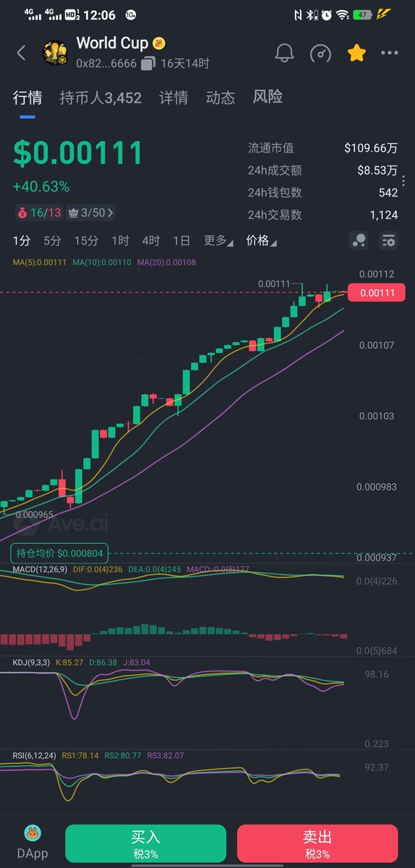The height and width of the screenshot is (868, 415).
Task: Open the 更多 timeframe dropdown
Action: (218, 241)
